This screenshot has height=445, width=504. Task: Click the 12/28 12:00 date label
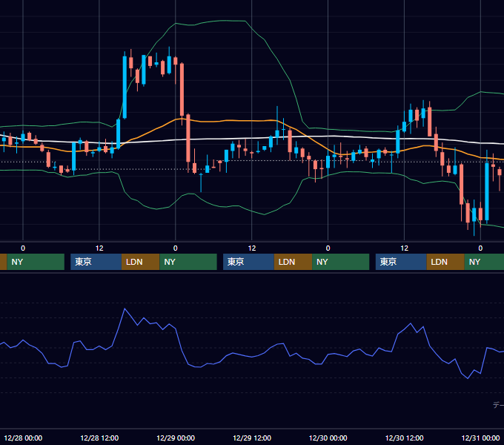[x=99, y=438]
